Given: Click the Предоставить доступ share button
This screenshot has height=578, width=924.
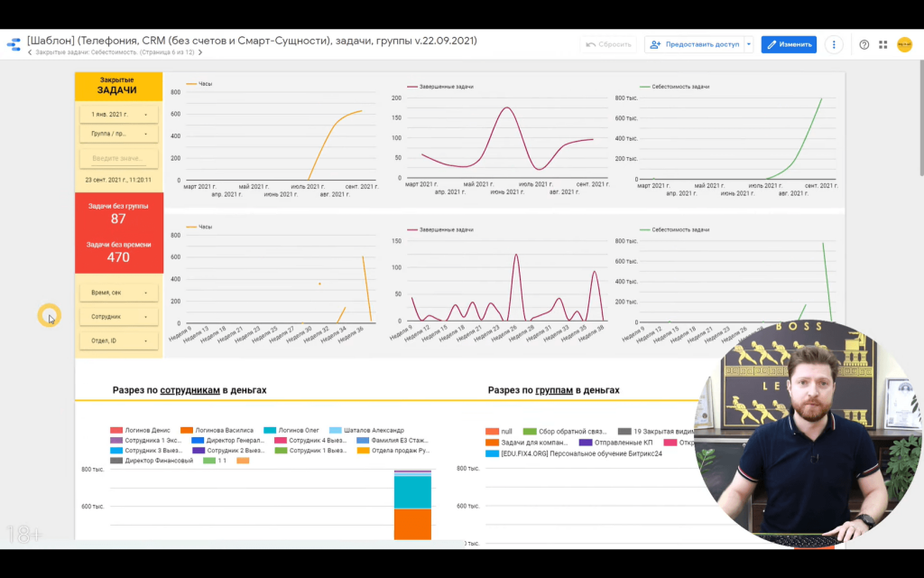Looking at the screenshot, I should (x=694, y=44).
